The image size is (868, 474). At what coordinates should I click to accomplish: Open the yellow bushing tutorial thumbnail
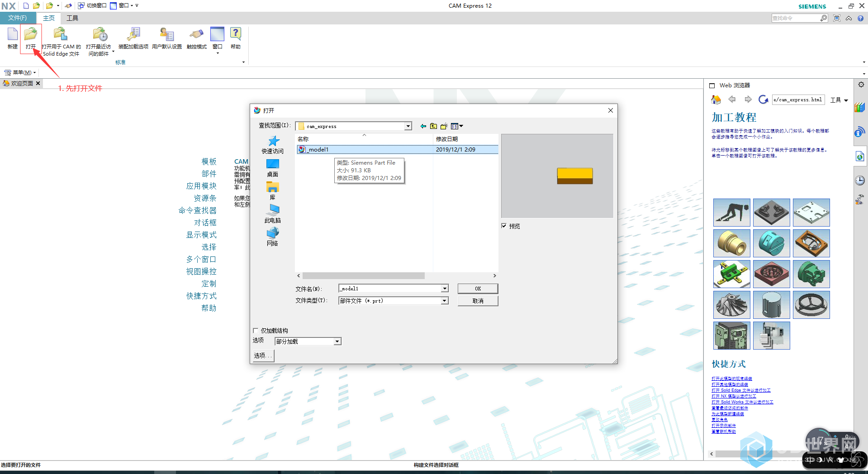(x=731, y=243)
